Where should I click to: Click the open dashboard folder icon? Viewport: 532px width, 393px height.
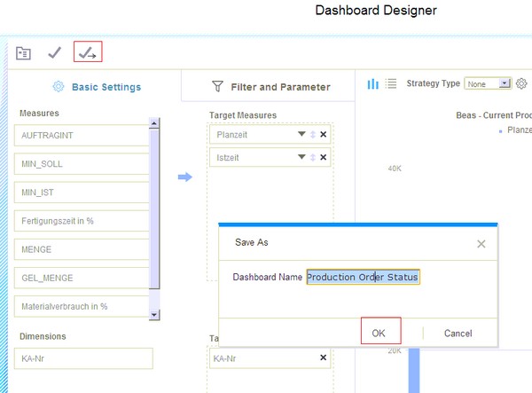pyautogui.click(x=24, y=53)
